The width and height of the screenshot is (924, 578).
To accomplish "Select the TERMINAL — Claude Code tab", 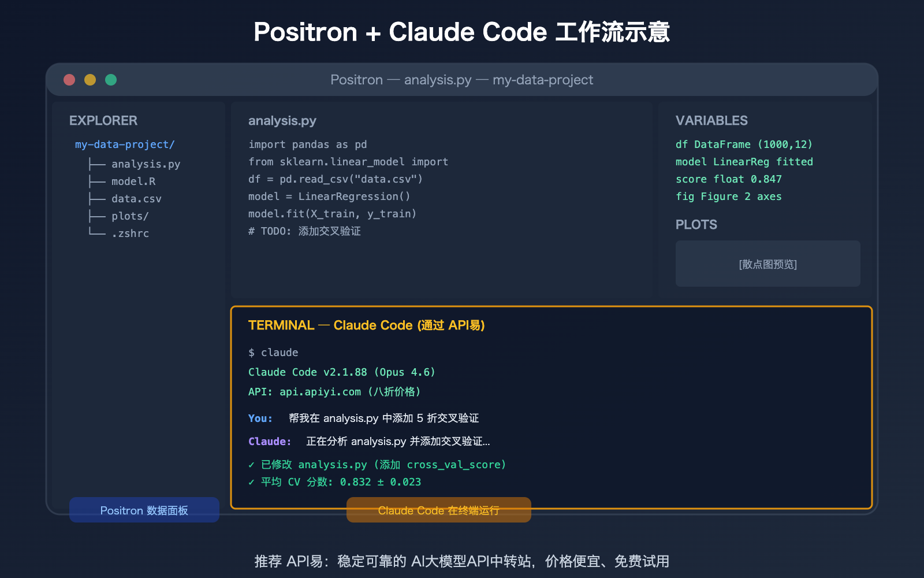I will pyautogui.click(x=366, y=325).
